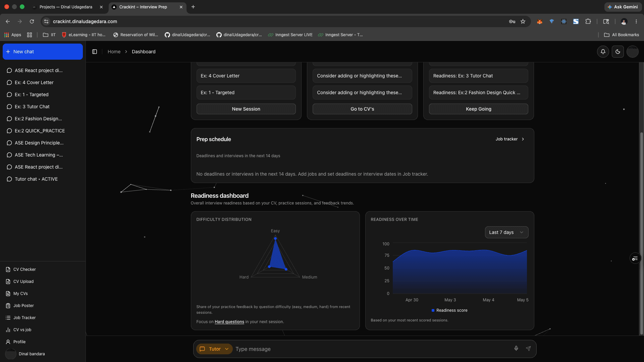Open Job Tracker in sidebar

pos(43,318)
